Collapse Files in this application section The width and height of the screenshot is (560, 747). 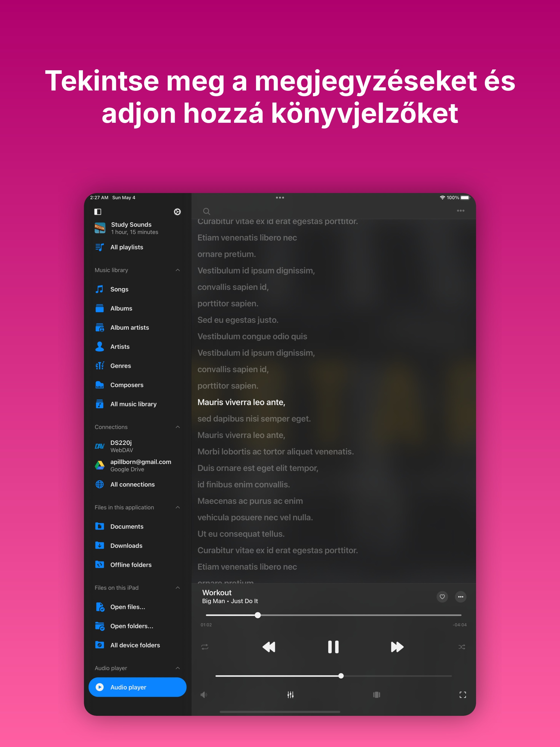pos(178,507)
